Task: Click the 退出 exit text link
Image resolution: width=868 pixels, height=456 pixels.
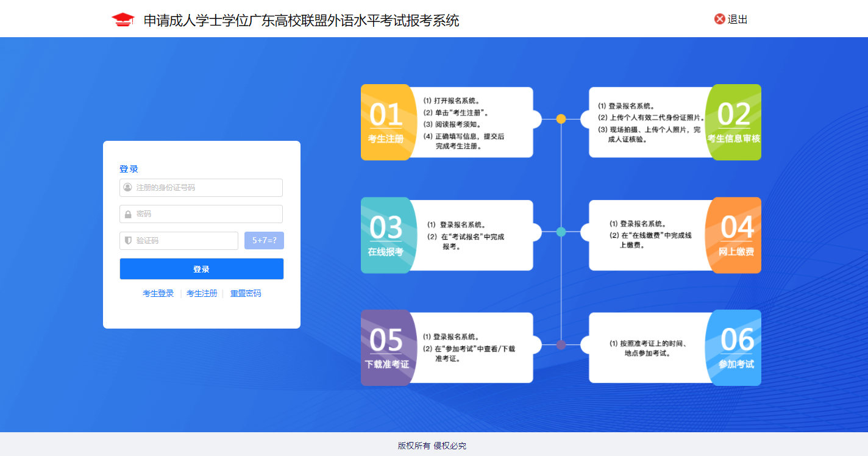Action: [x=738, y=20]
